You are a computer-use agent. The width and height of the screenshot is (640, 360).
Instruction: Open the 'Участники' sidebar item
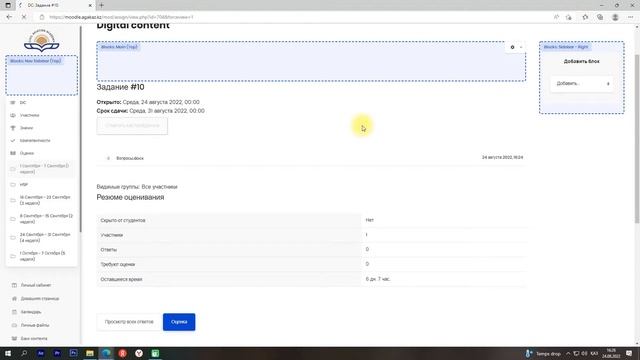pos(30,115)
